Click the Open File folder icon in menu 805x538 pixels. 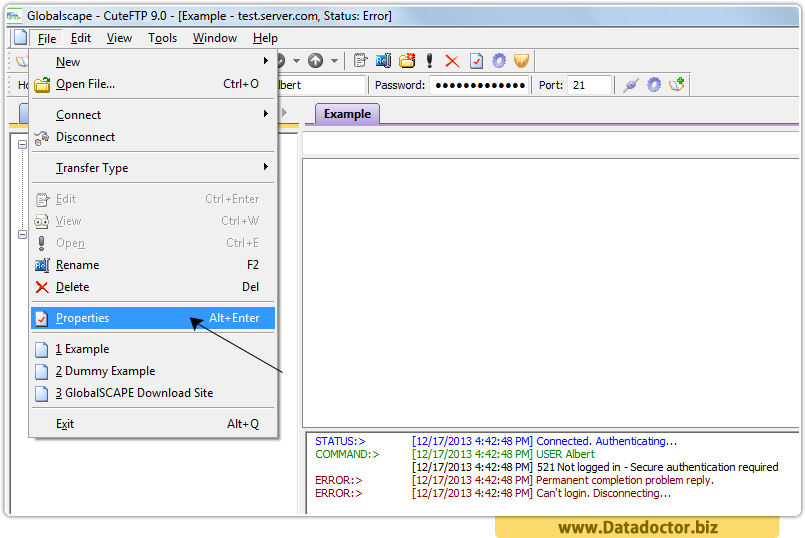click(x=42, y=84)
